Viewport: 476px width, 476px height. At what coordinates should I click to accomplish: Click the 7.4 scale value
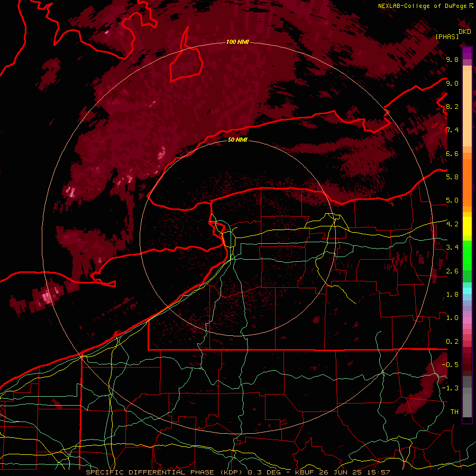pyautogui.click(x=452, y=130)
